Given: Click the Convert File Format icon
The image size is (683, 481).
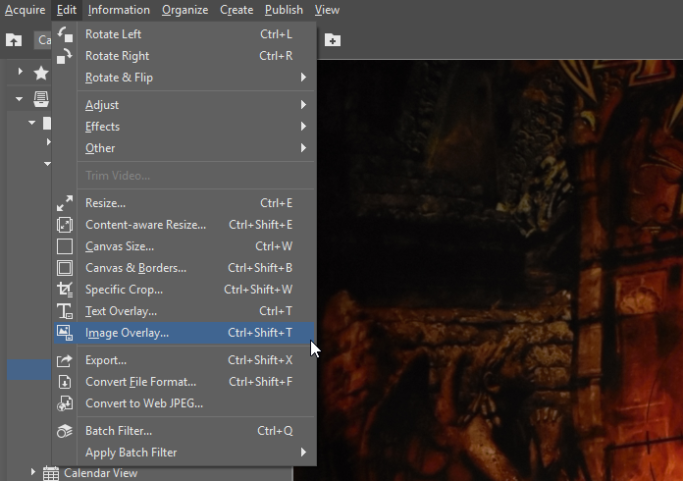Looking at the screenshot, I should coord(65,382).
